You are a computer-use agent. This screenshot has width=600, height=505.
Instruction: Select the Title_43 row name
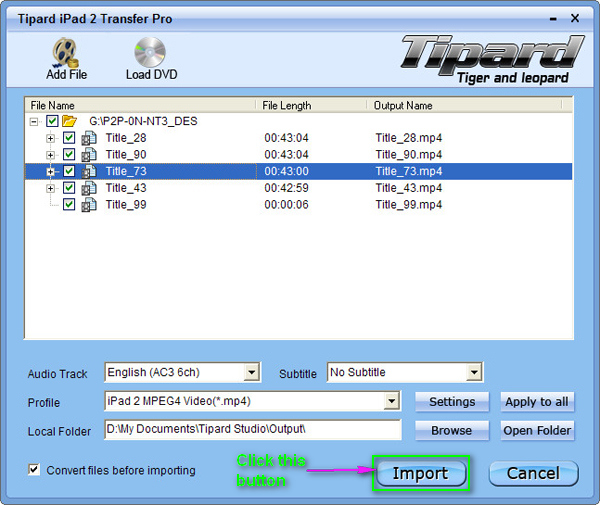(x=126, y=188)
